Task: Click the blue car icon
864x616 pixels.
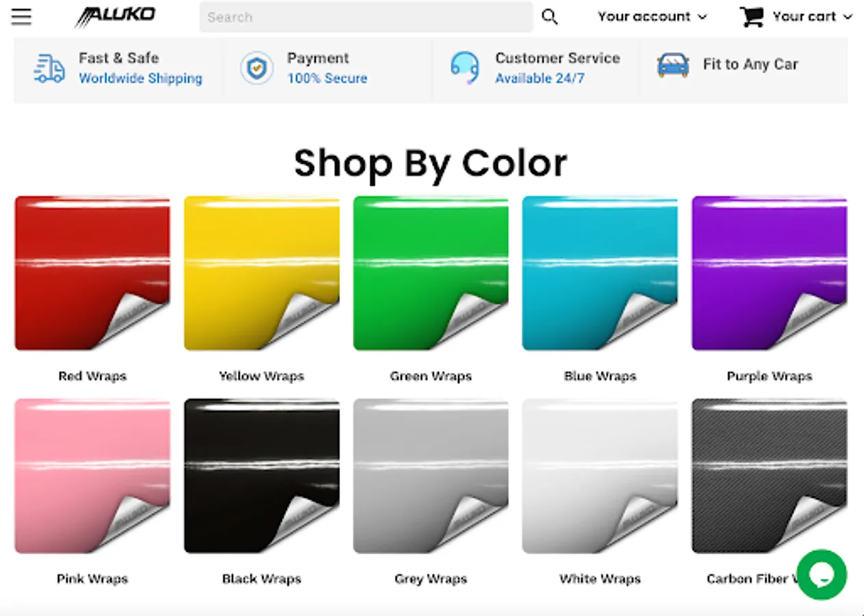Action: [673, 66]
